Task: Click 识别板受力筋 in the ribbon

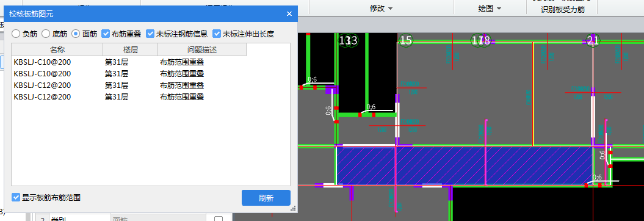Action: coord(563,9)
